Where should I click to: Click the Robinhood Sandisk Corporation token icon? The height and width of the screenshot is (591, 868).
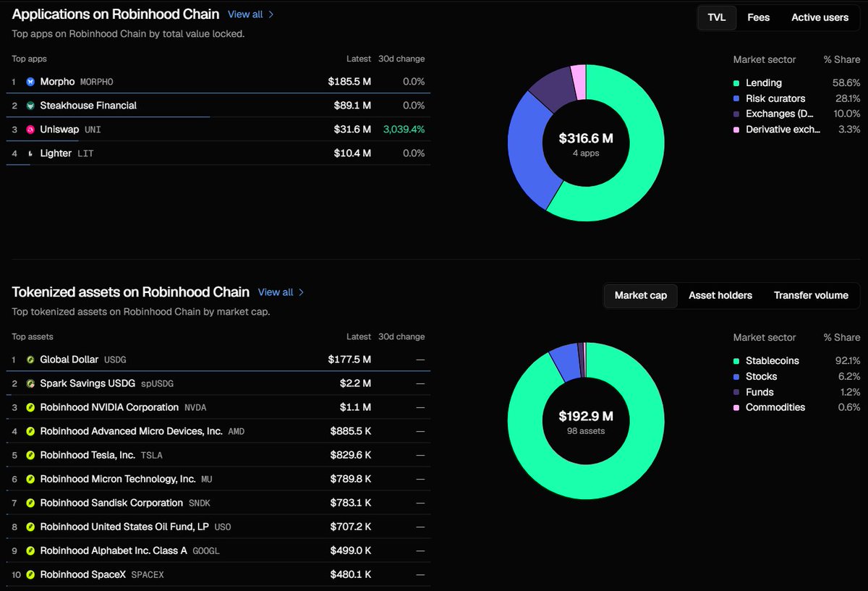[x=30, y=503]
